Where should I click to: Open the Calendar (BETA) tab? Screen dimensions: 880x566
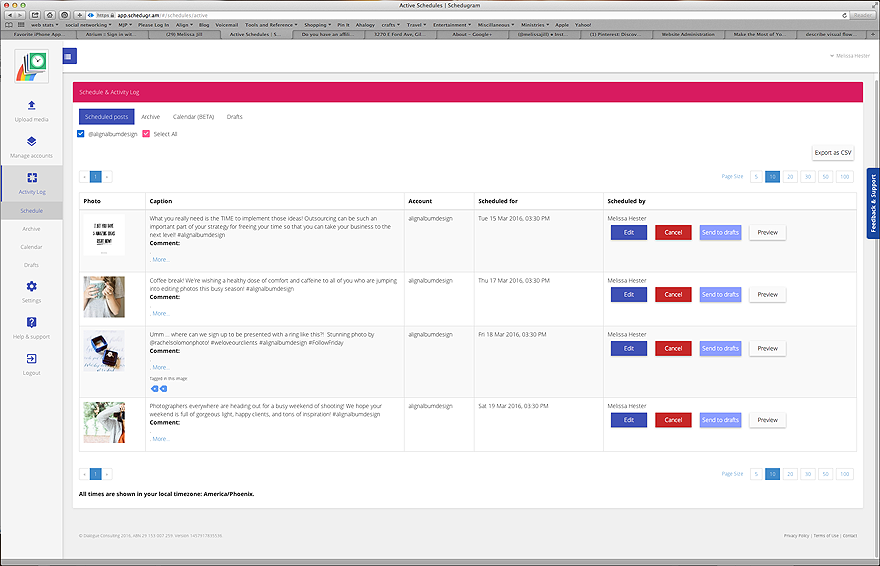193,117
